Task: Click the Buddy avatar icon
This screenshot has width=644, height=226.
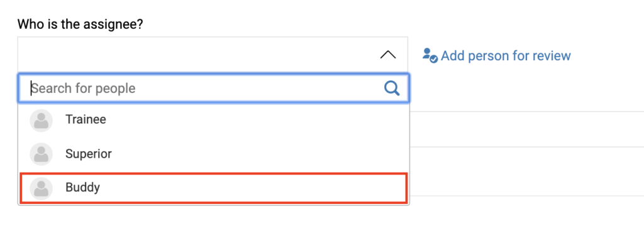Action: coord(41,188)
